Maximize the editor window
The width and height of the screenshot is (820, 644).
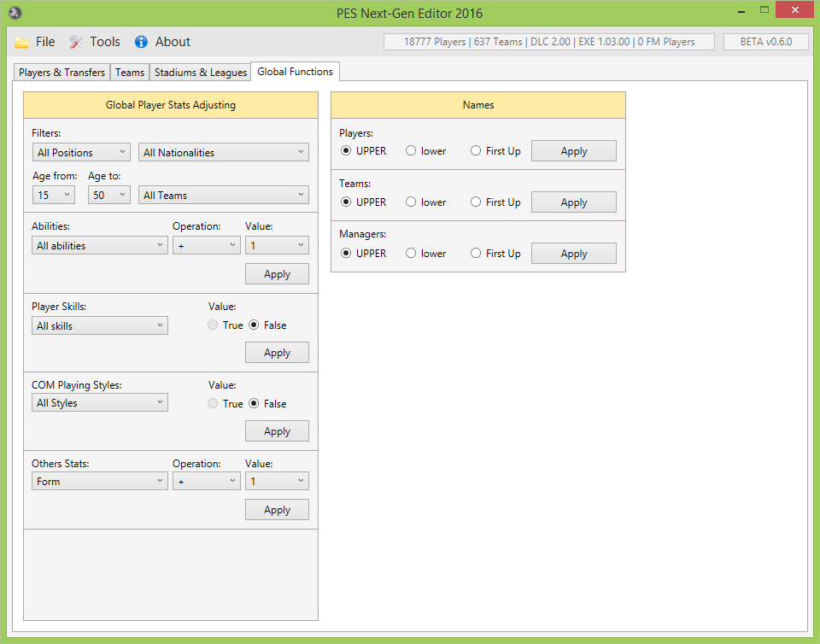click(764, 10)
